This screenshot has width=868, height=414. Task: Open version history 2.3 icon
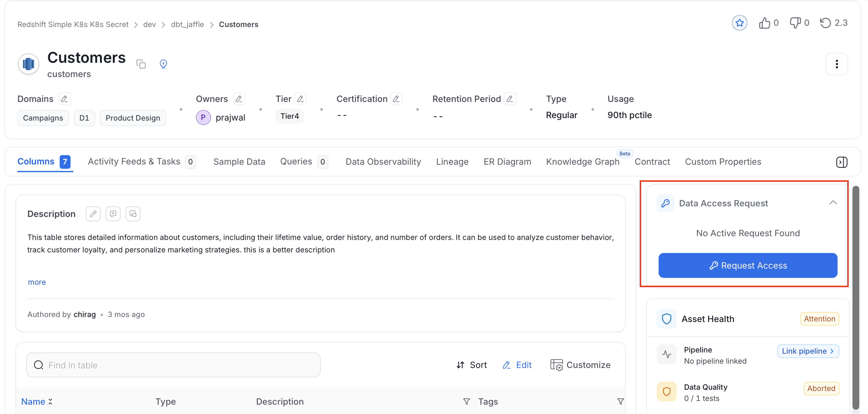click(x=825, y=23)
